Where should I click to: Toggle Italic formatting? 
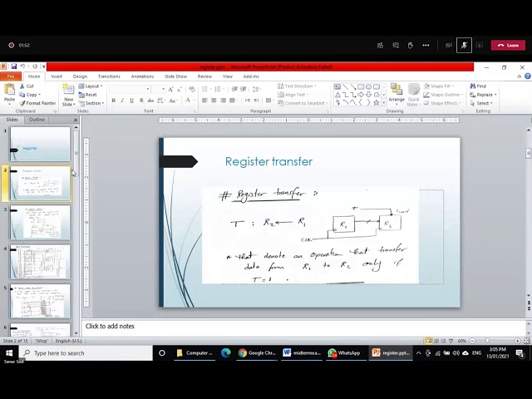(122, 101)
